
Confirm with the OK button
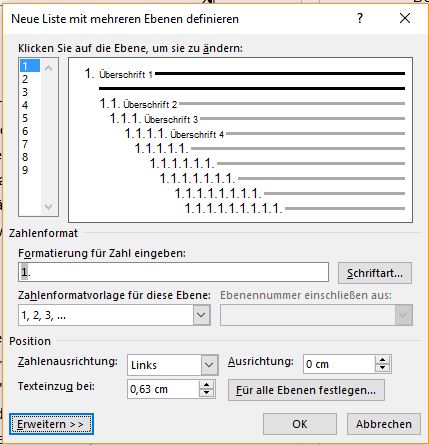pos(300,424)
